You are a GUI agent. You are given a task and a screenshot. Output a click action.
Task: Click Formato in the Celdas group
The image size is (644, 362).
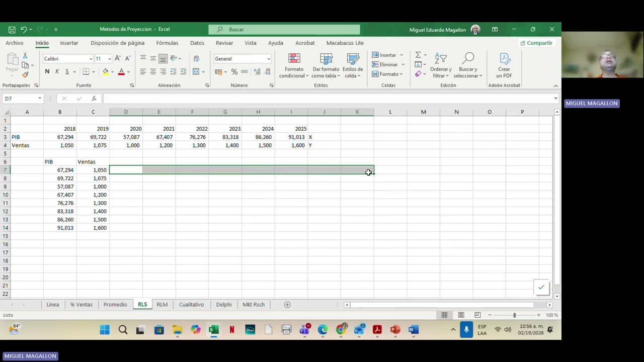pyautogui.click(x=387, y=74)
